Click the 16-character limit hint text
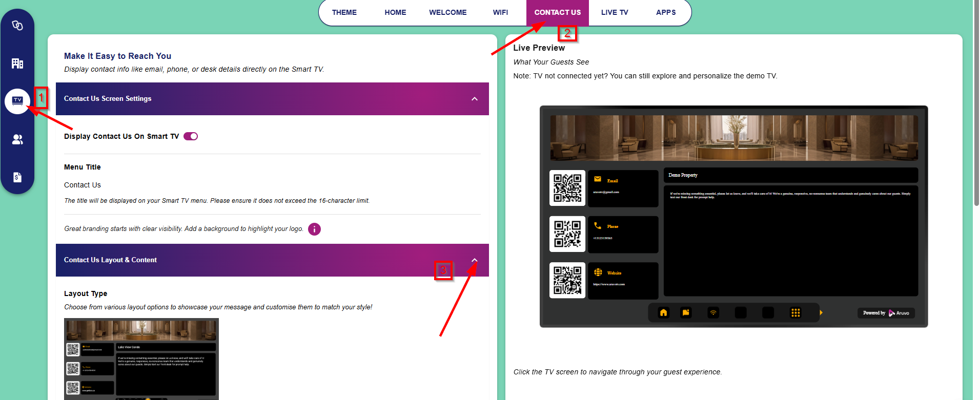The height and width of the screenshot is (400, 980). pyautogui.click(x=217, y=201)
